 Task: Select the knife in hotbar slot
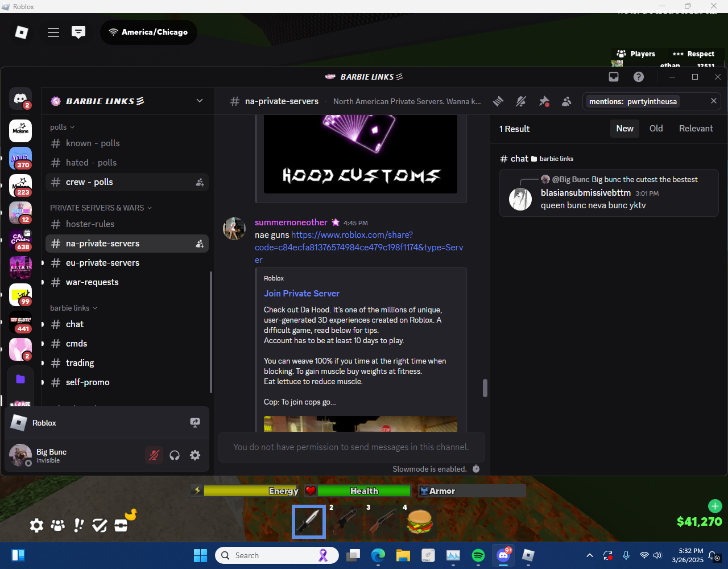309,522
